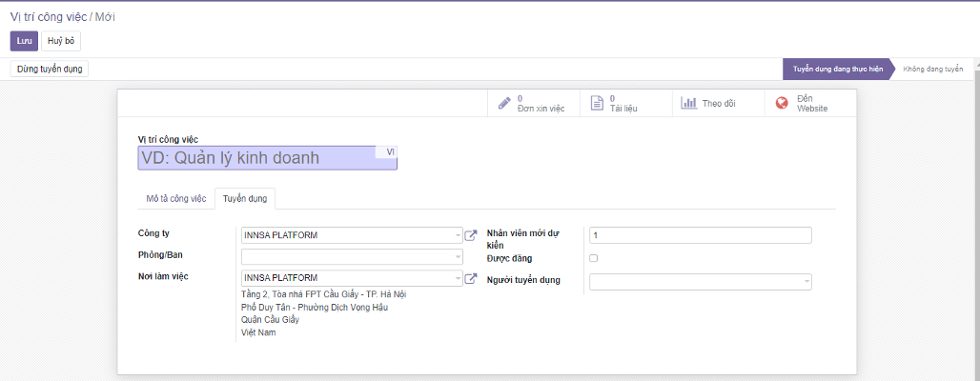Click the Nhân viên mới dự kiến field

(701, 235)
